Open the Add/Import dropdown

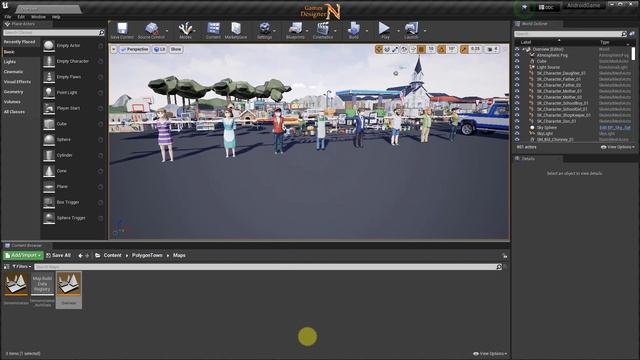[23, 256]
